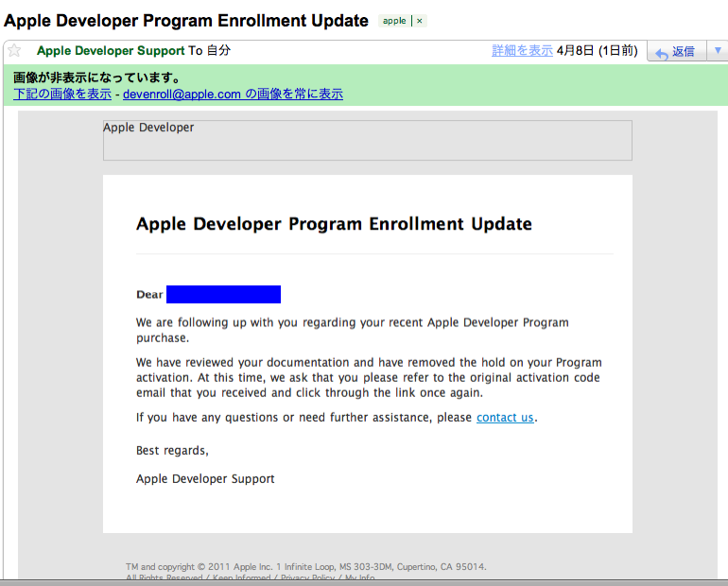Viewport: 728px width, 586px height.
Task: Remove the apple label with the x
Action: point(419,21)
